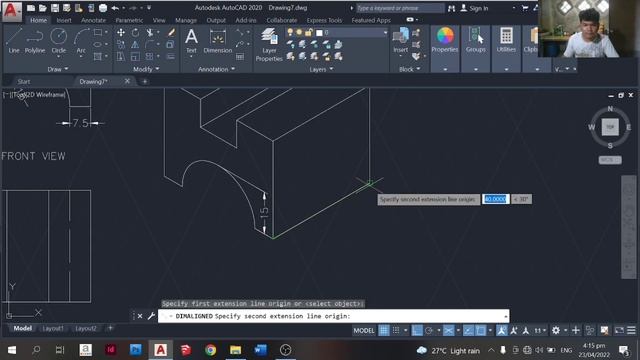Viewport: 640px width, 360px height.
Task: Click the Array tool in Modify
Action: tap(150, 56)
